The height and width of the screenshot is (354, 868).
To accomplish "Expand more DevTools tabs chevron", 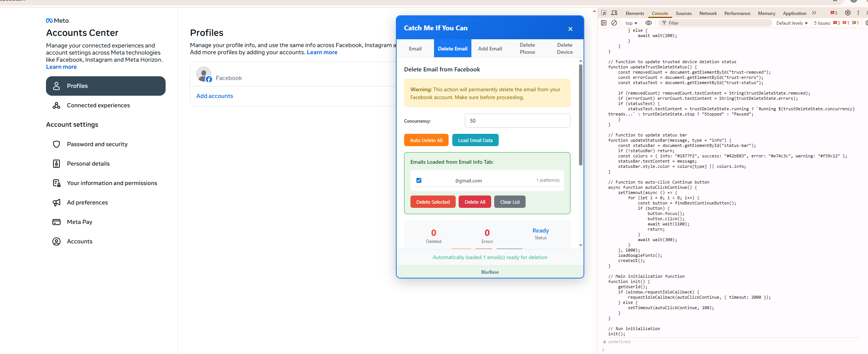I will (814, 13).
